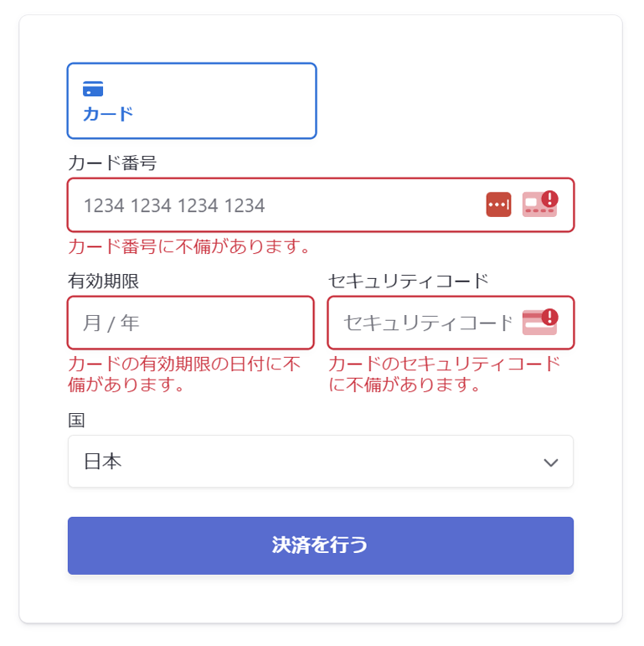Screen dimensions: 644x646
Task: Click the セキュリティコード input field
Action: pos(425,323)
